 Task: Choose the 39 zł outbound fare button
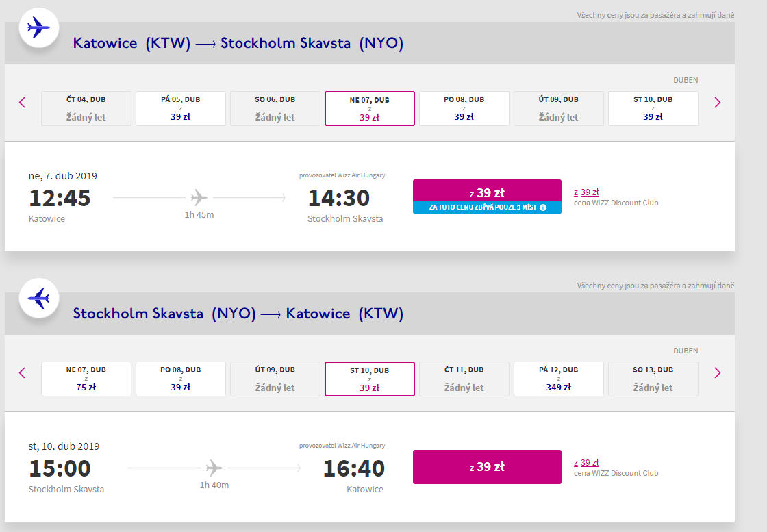[x=487, y=192]
